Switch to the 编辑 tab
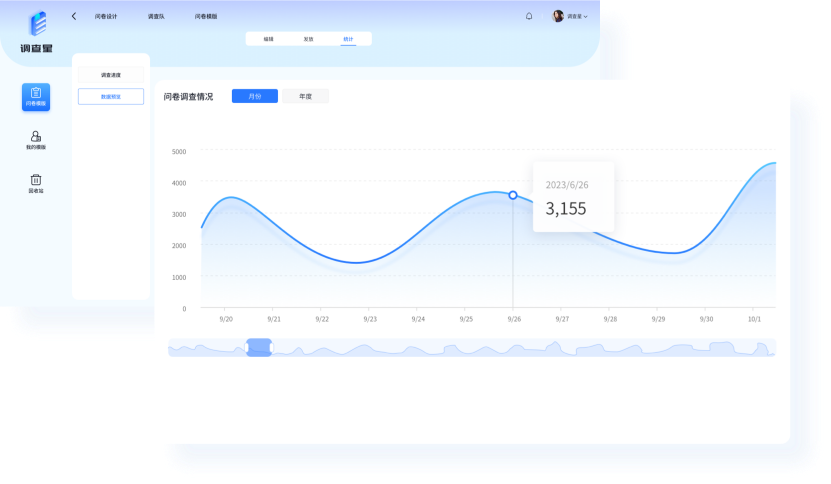This screenshot has height=484, width=831. 268,39
